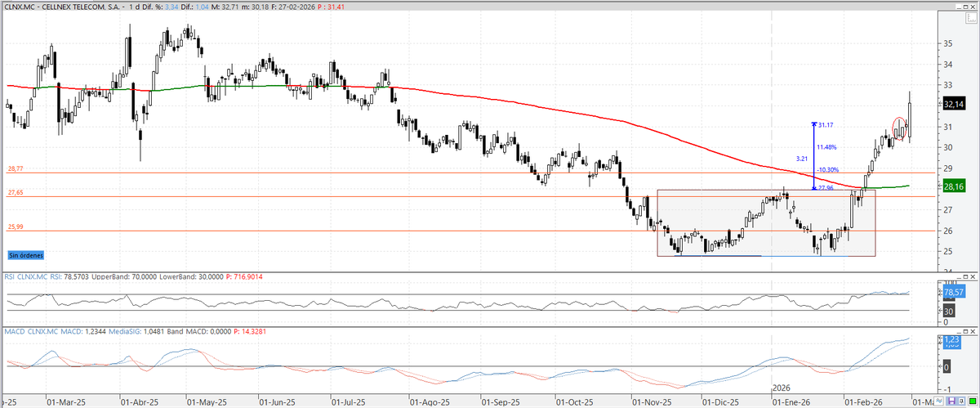This screenshot has width=980, height=408.
Task: Click the MACD value tag 1,23
Action: point(952,339)
